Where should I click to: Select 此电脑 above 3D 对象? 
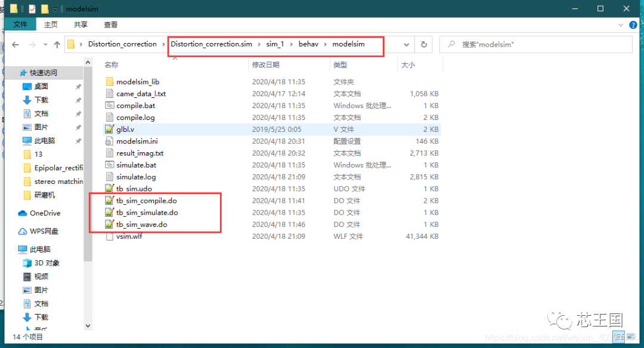(x=35, y=250)
